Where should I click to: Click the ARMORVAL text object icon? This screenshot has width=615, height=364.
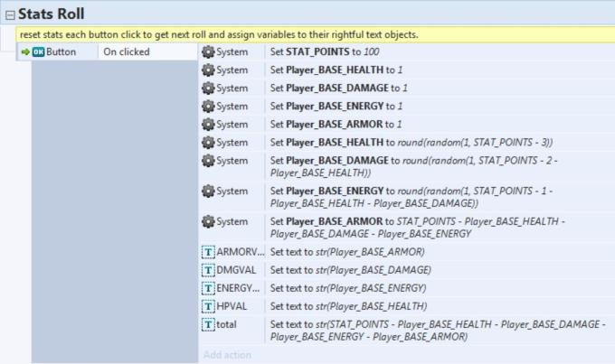coord(208,251)
